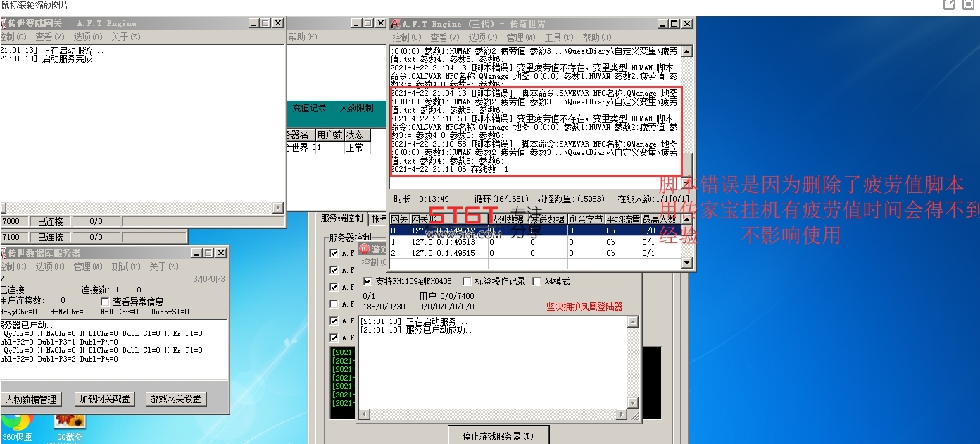Click the 平均流量 column header

622,219
